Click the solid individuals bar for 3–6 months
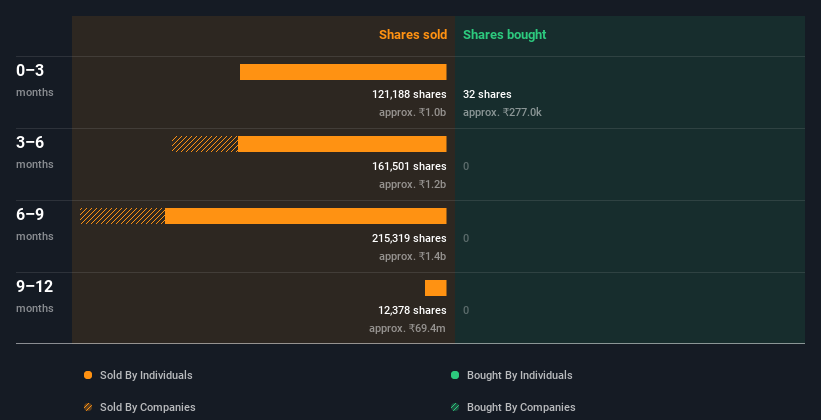Image resolution: width=821 pixels, height=420 pixels. tap(342, 144)
